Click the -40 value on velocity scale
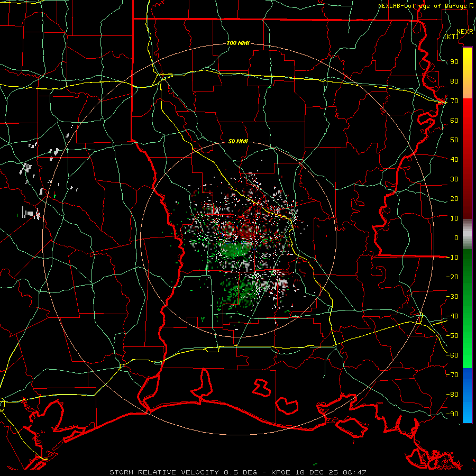Viewport: 476px width, 476px height. pyautogui.click(x=452, y=316)
